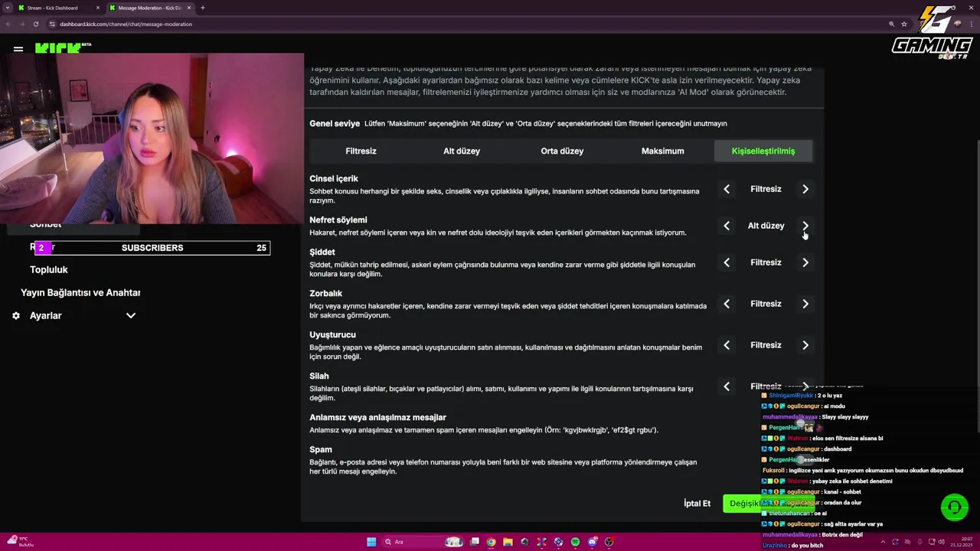This screenshot has height=551, width=980.
Task: Open Ayarlar in the sidebar
Action: pos(46,315)
